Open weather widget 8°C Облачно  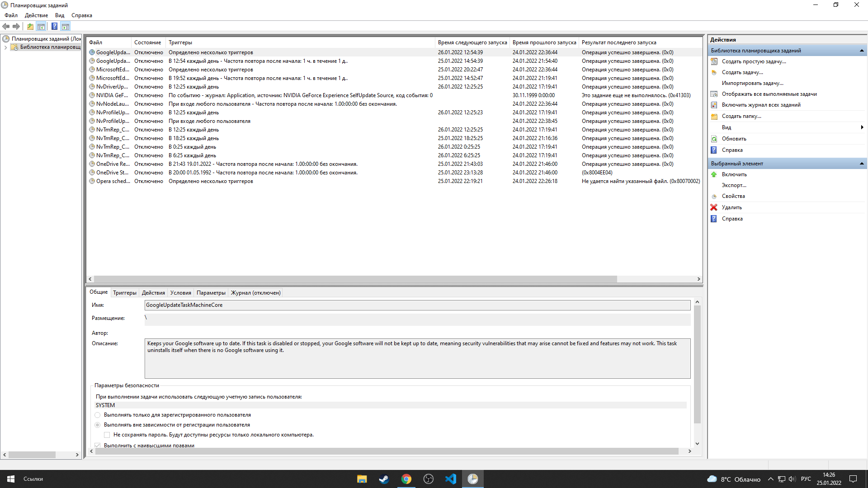(x=733, y=479)
